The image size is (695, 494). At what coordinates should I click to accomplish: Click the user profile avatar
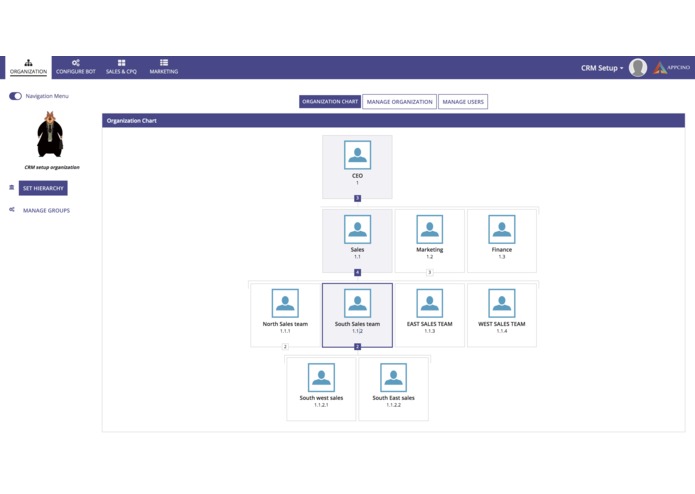(638, 68)
